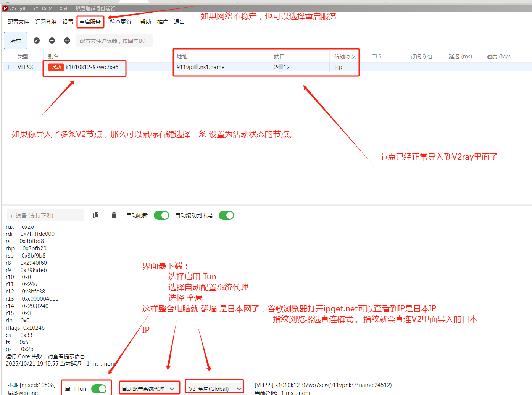Copy log contents with the copy icon
The height and width of the screenshot is (395, 532).
coord(96,215)
